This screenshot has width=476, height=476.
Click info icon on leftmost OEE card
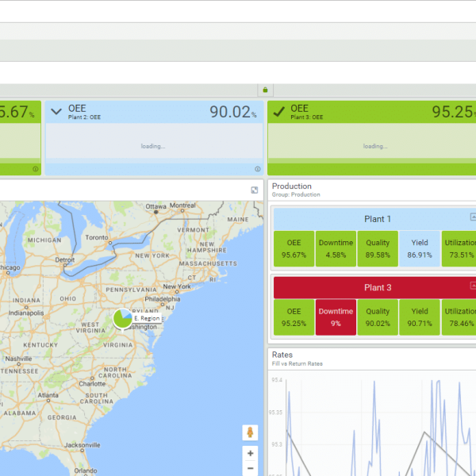coord(36,169)
